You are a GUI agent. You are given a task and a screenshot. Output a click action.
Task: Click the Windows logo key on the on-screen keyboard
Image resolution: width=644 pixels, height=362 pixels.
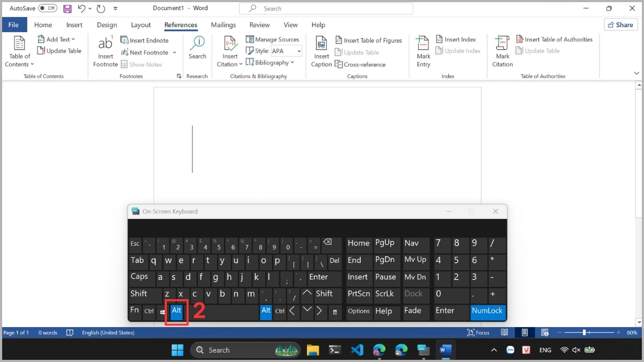(x=163, y=312)
